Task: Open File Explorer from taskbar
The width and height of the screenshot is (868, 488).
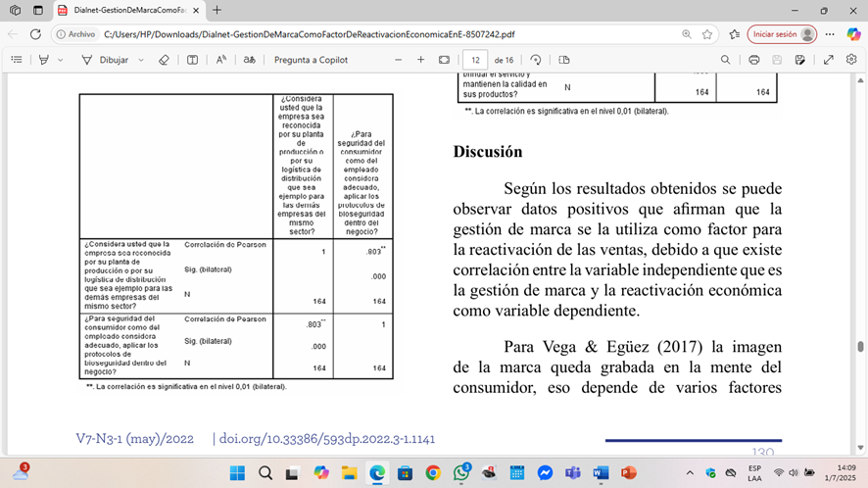Action: point(350,473)
